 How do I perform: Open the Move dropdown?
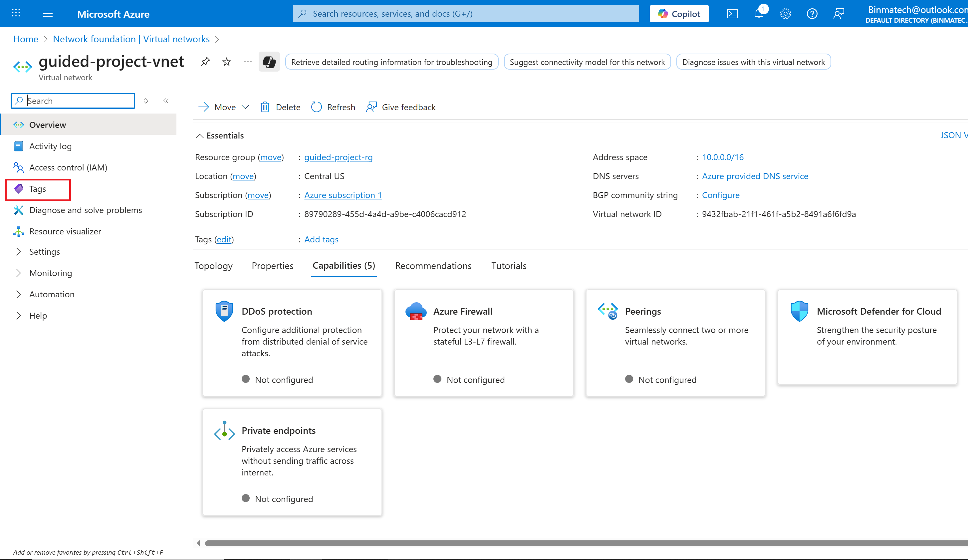click(x=224, y=107)
